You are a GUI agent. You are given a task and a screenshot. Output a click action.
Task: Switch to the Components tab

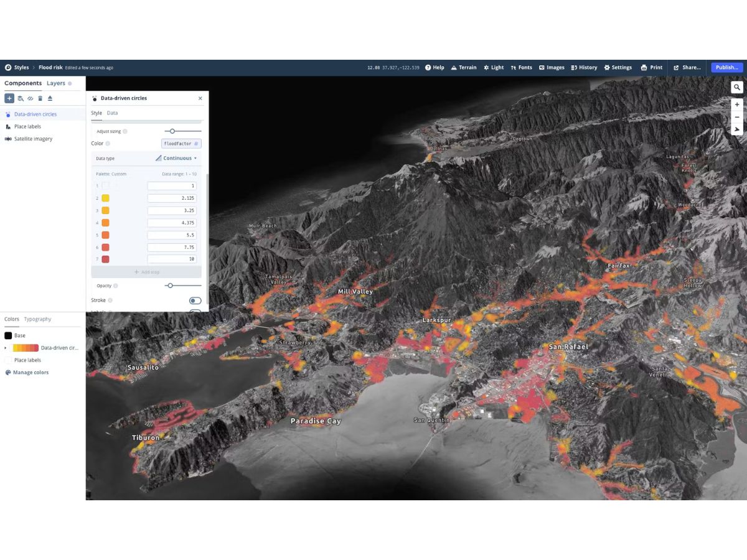pyautogui.click(x=23, y=83)
